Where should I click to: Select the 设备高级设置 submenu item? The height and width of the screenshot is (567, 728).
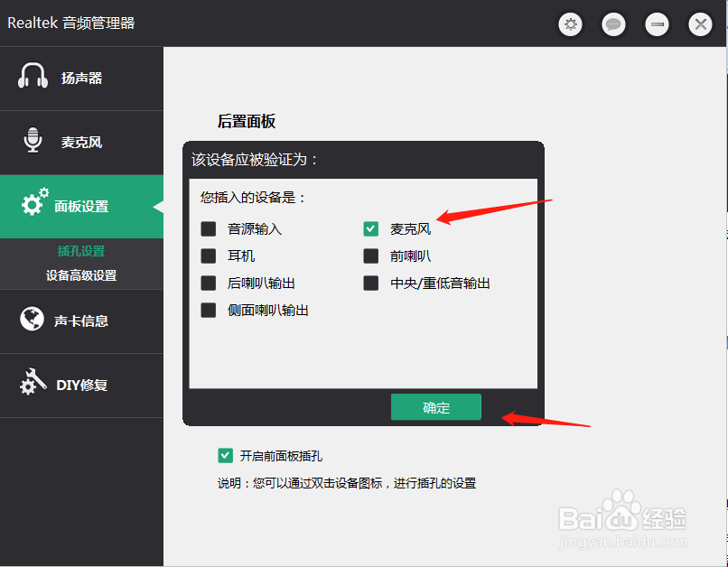pos(81,275)
